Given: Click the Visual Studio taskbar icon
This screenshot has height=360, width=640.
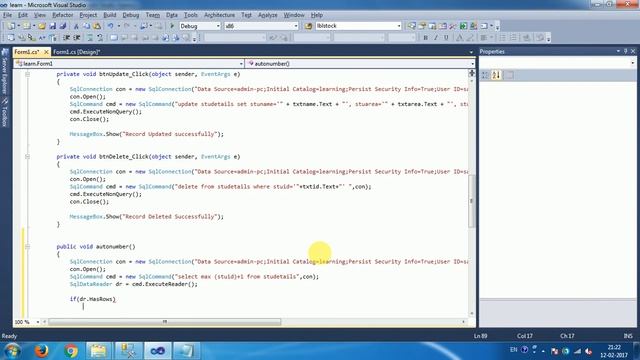Looking at the screenshot, I should tap(157, 351).
